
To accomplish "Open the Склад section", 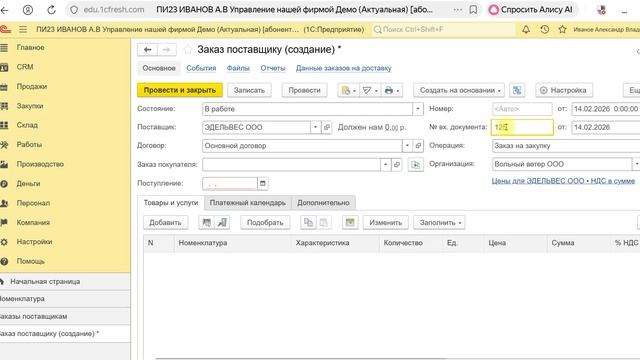I will [x=27, y=125].
